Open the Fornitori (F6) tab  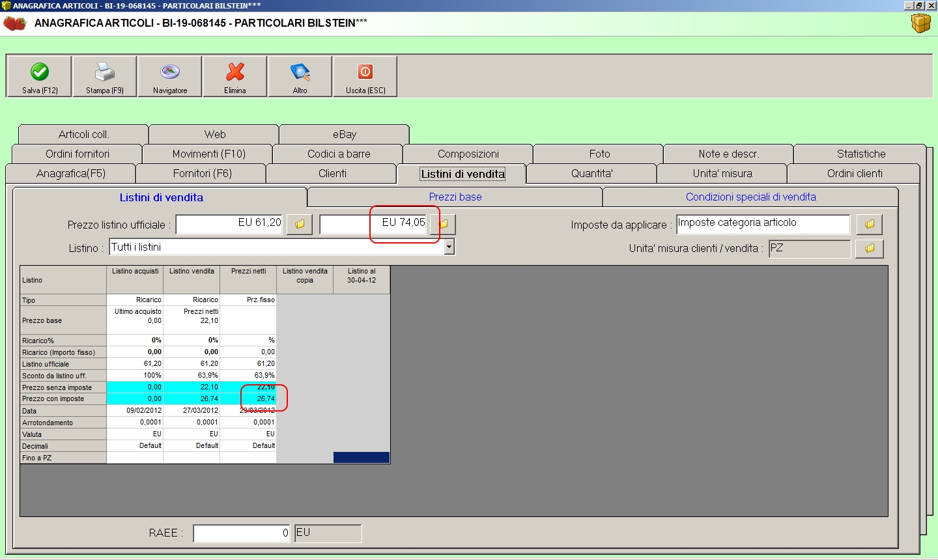[202, 174]
